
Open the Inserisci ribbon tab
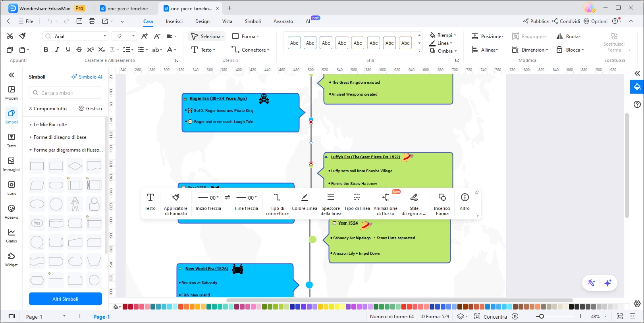pos(174,21)
